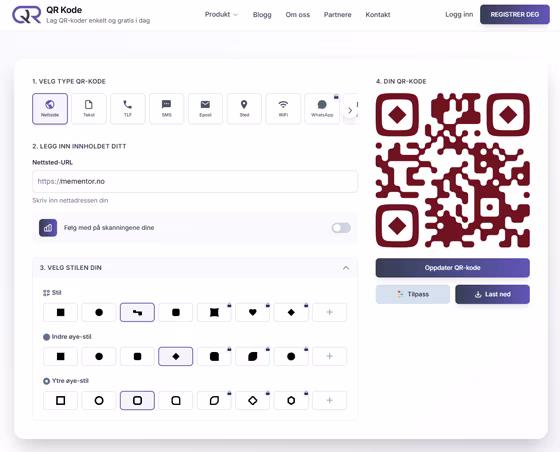Toggle Følg med på skanningene dine switch

pos(341,228)
